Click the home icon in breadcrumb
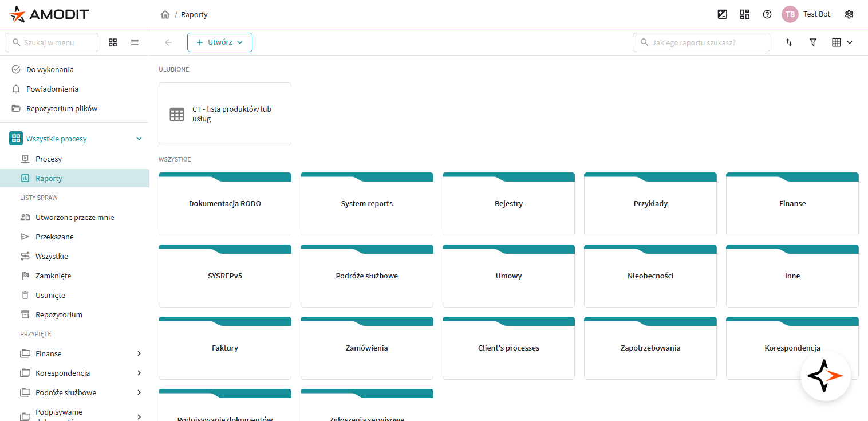Screen dimensions: 868x421 165,15
